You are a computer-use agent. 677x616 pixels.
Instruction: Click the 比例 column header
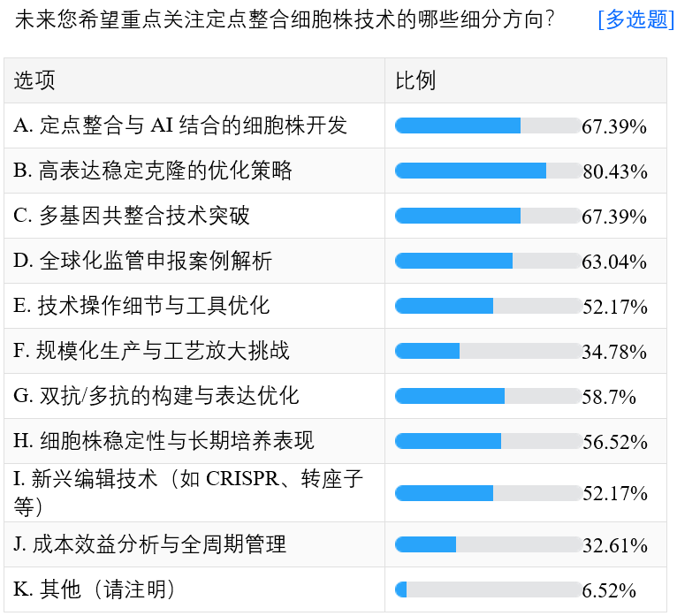[415, 80]
